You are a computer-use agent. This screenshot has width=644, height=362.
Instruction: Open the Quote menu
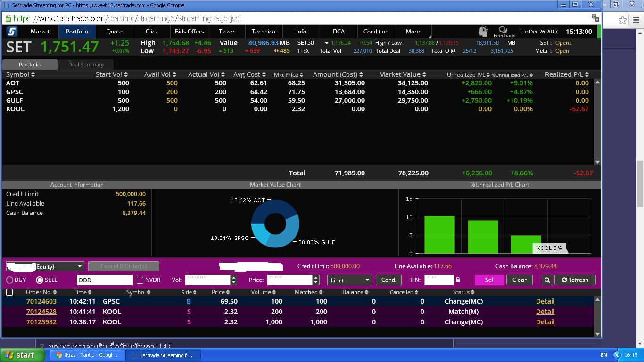click(115, 32)
